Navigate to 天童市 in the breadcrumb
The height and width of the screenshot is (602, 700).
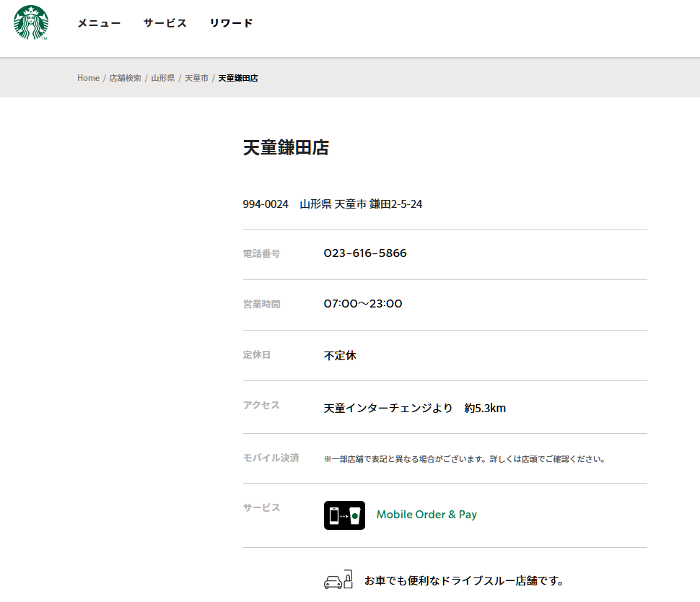pos(196,78)
